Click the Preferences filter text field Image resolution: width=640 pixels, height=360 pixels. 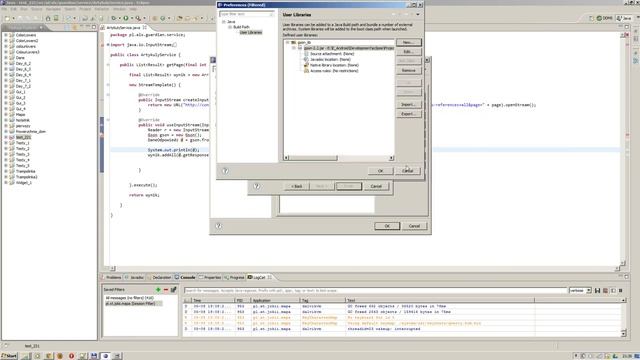[x=247, y=14]
